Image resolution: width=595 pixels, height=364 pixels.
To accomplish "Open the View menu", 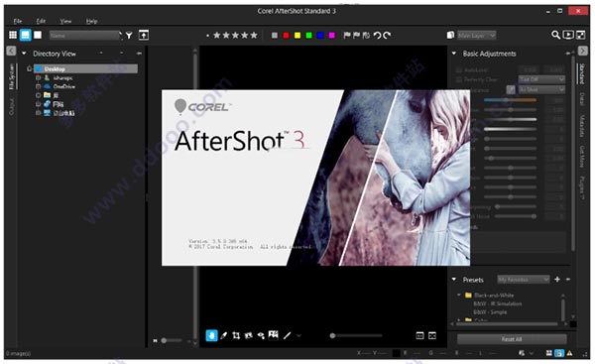I will [x=65, y=21].
